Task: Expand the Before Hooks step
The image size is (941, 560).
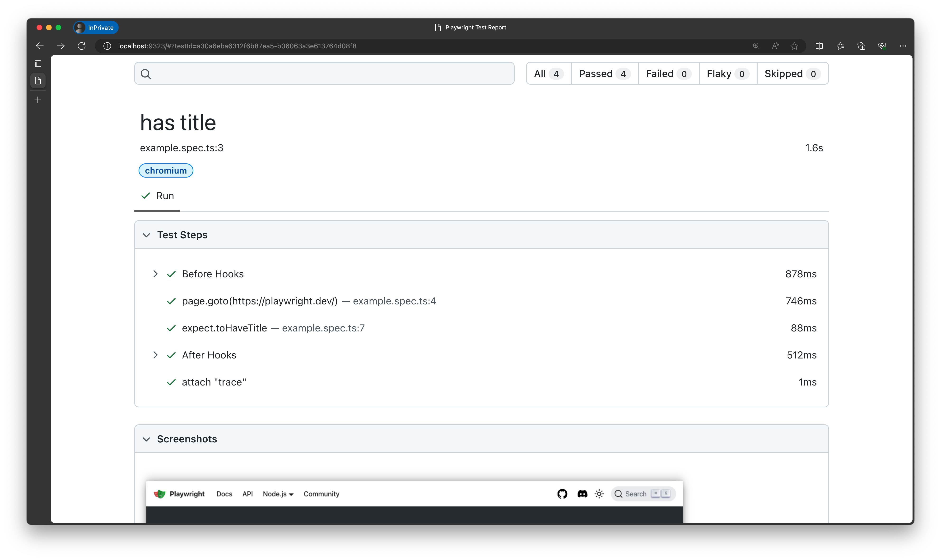Action: point(155,274)
